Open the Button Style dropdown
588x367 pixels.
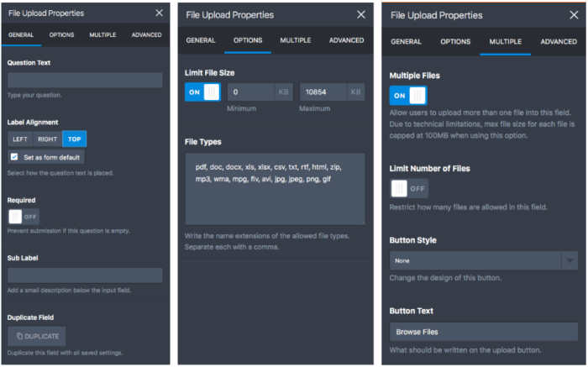483,261
